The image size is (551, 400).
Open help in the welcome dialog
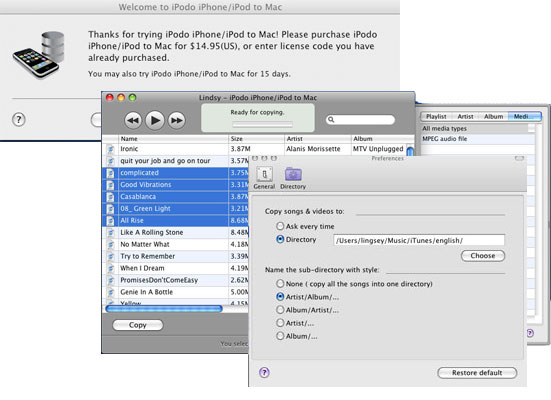(x=19, y=120)
